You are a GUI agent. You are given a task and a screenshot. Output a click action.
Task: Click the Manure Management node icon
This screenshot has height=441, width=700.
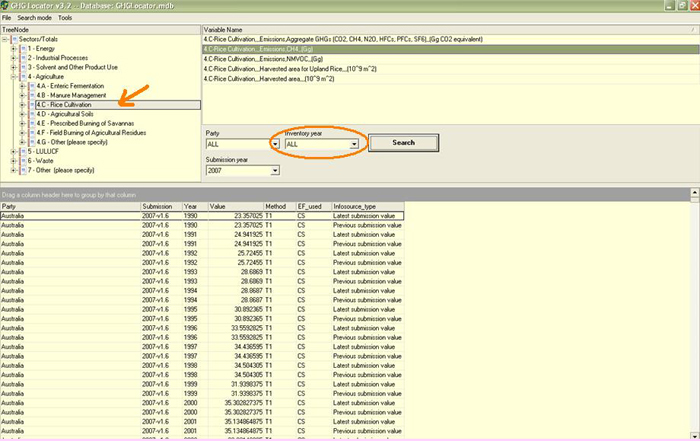(31, 94)
